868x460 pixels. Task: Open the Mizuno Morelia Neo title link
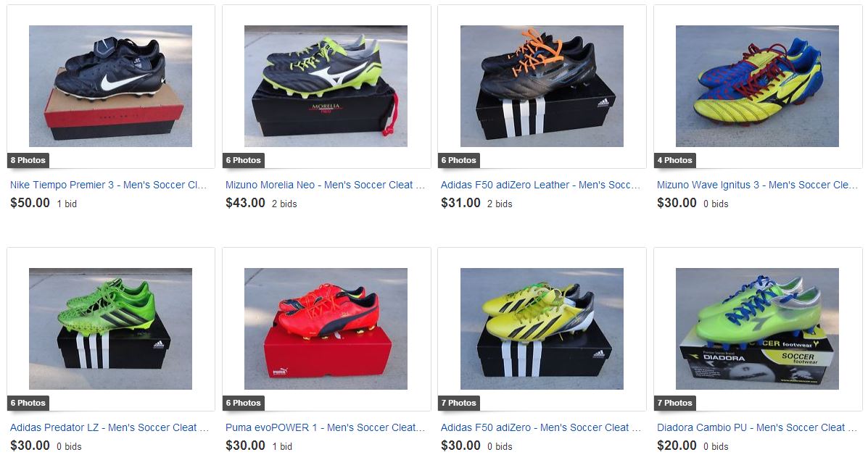tap(325, 185)
